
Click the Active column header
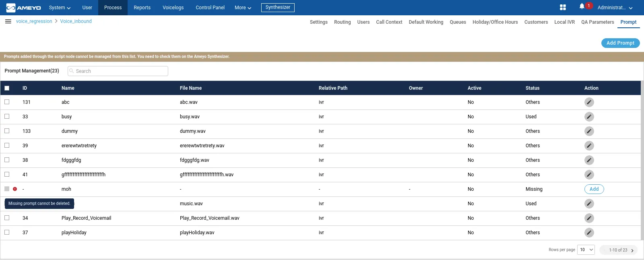475,88
